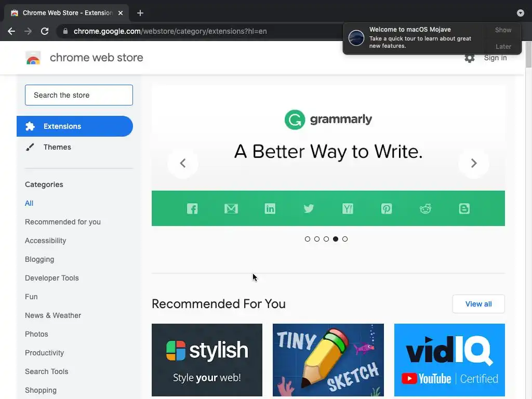Go back using the browser back arrow
The image size is (532, 399).
pos(11,31)
